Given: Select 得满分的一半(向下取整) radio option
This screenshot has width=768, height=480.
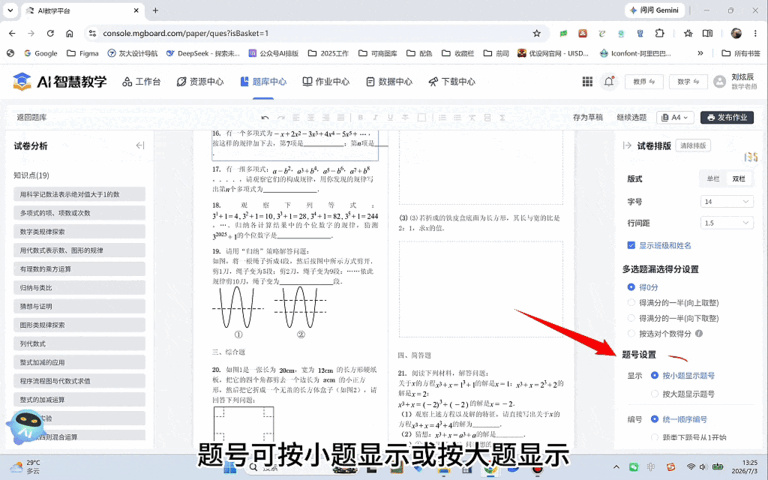Looking at the screenshot, I should [631, 318].
